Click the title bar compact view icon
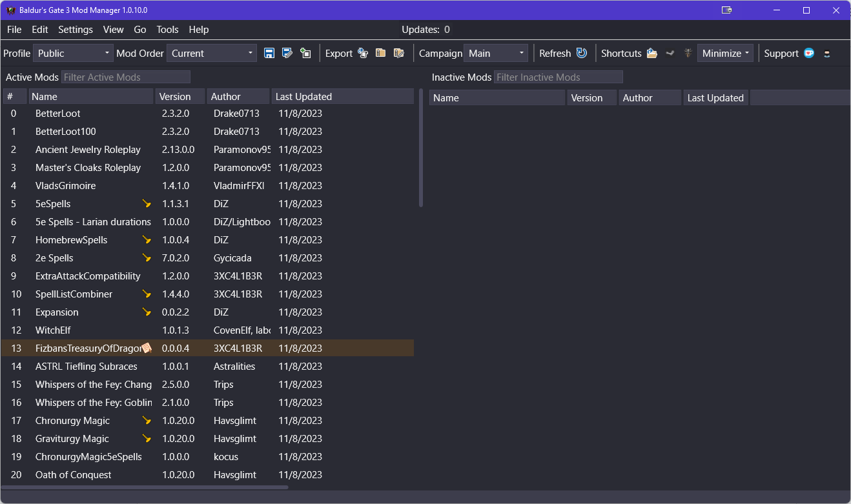The image size is (851, 504). click(727, 10)
